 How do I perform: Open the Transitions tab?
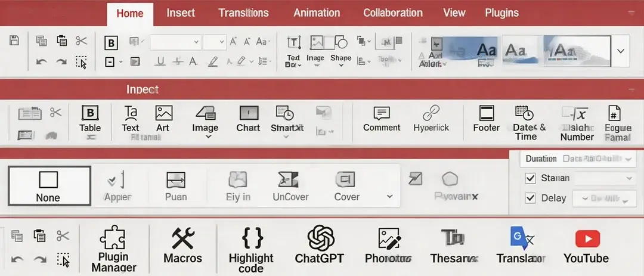tap(243, 13)
